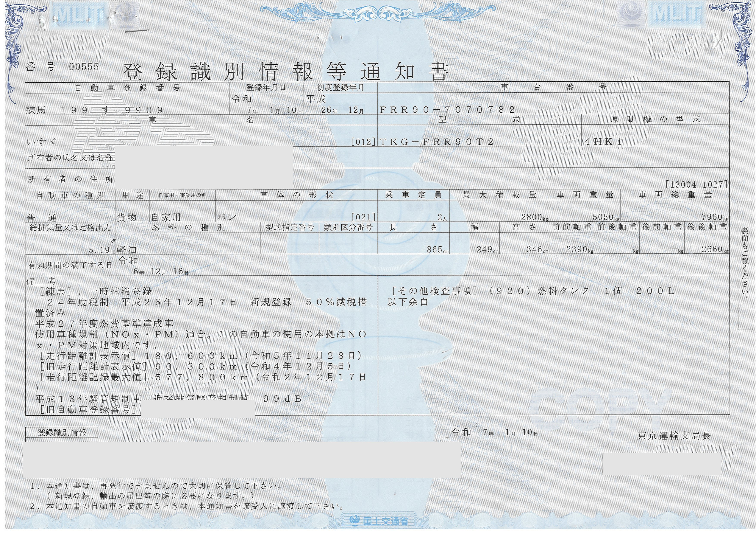Click the text 以下余白
The image size is (756, 534).
tap(408, 302)
